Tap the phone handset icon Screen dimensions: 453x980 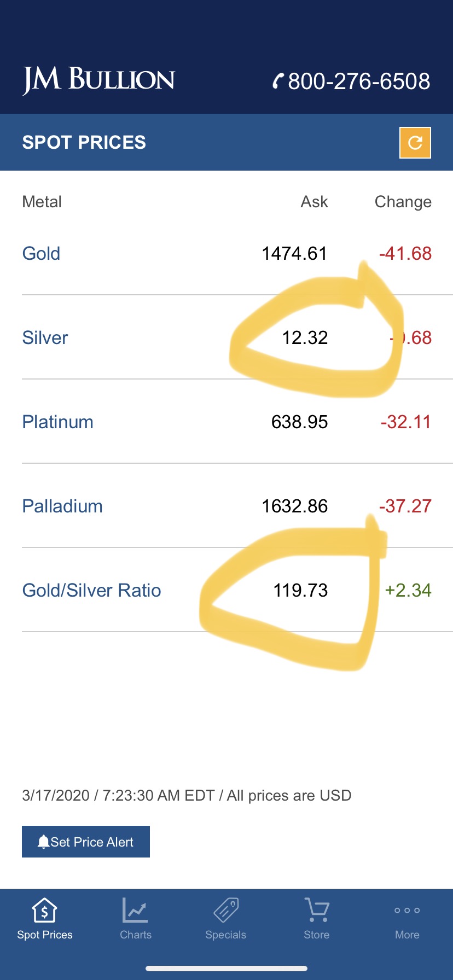tap(278, 81)
